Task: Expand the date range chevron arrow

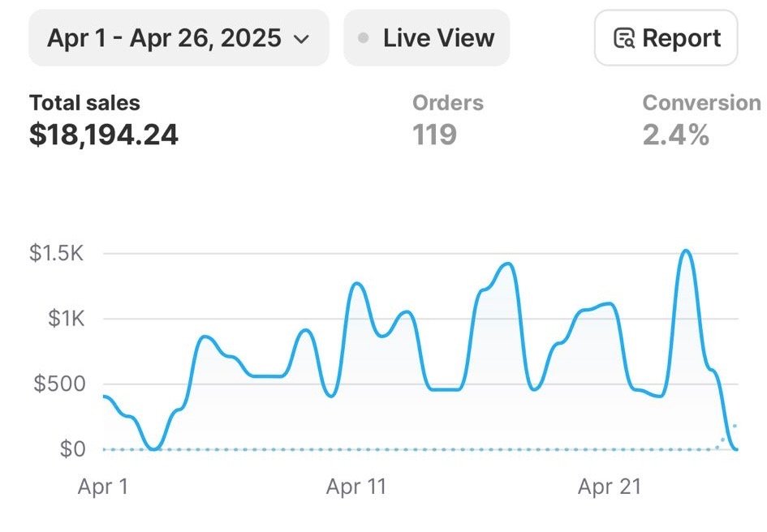Action: 301,39
